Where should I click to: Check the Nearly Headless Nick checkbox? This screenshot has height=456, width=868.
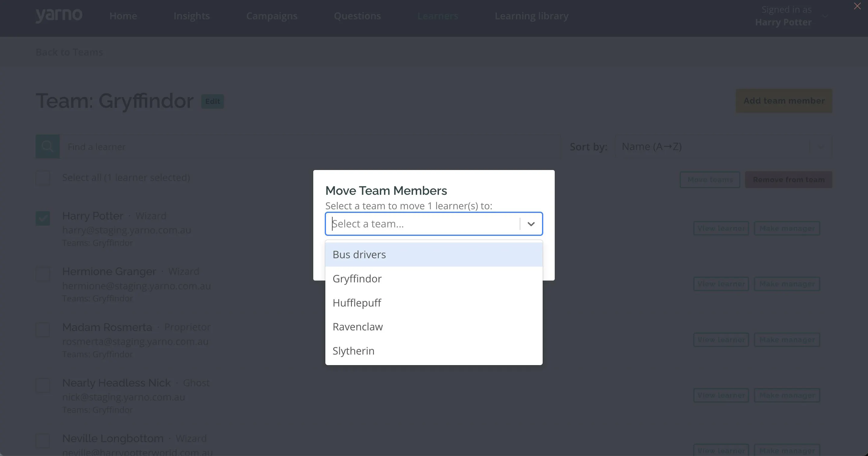[x=43, y=385]
